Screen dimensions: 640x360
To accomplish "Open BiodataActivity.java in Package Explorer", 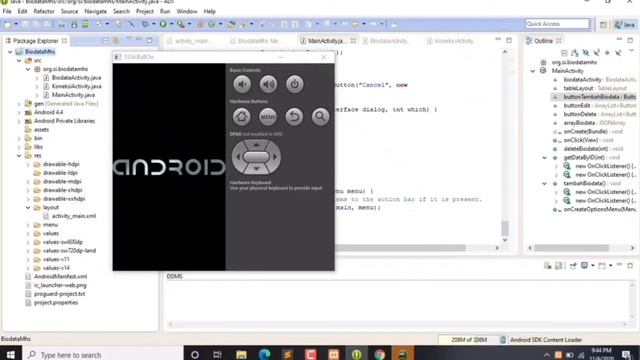I will [76, 78].
